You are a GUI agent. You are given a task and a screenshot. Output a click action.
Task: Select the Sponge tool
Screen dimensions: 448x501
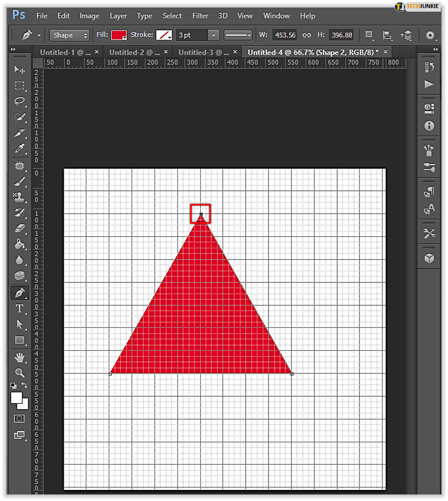[x=20, y=276]
